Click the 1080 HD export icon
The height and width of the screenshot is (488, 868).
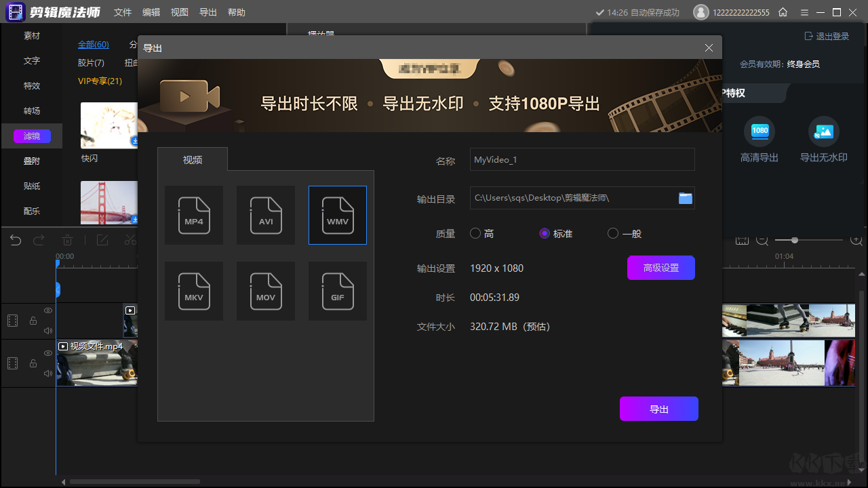[759, 131]
